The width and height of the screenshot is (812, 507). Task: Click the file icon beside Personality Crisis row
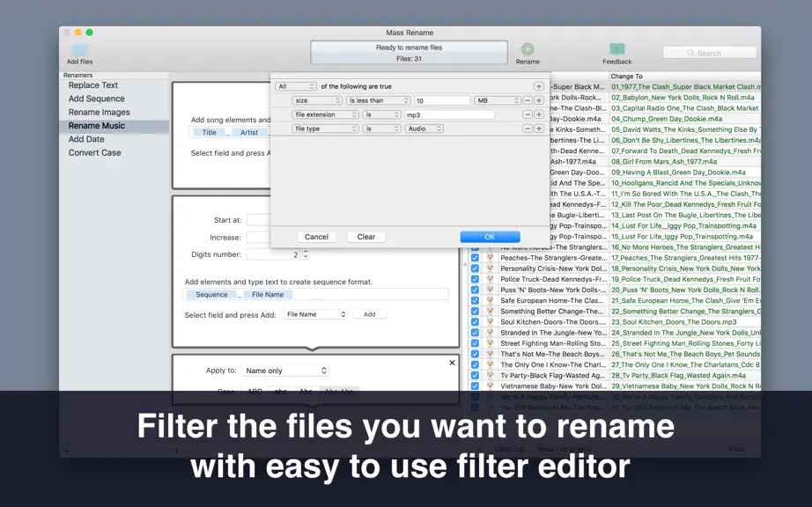tap(490, 268)
